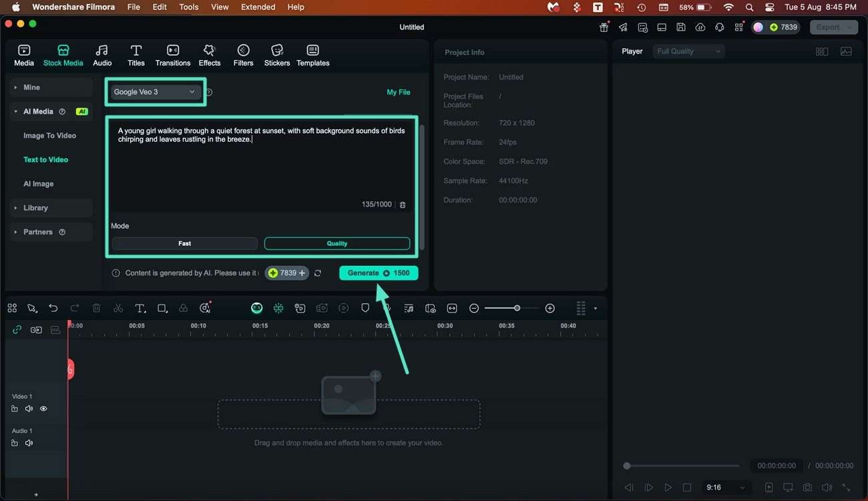868x501 pixels.
Task: Open the timeline layout grid icon
Action: (12, 308)
